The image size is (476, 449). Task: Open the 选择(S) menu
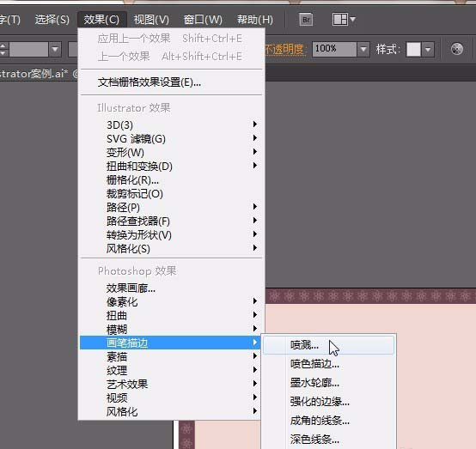(52, 20)
